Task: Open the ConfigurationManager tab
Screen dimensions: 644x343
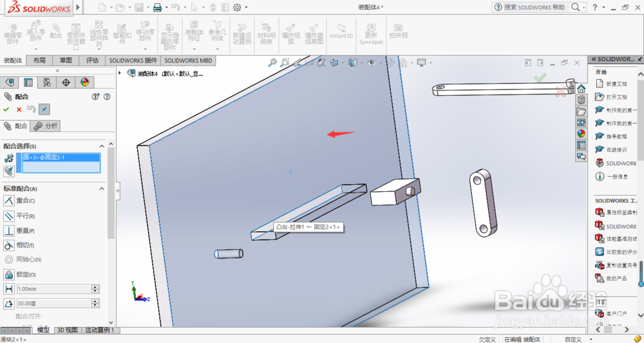Action: coord(47,82)
